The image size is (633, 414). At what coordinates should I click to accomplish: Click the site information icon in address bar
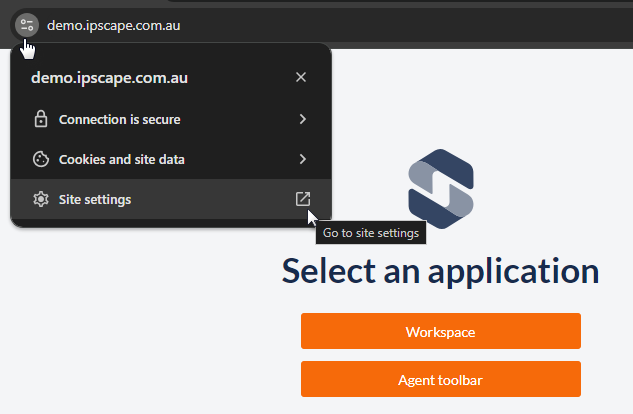tap(27, 25)
